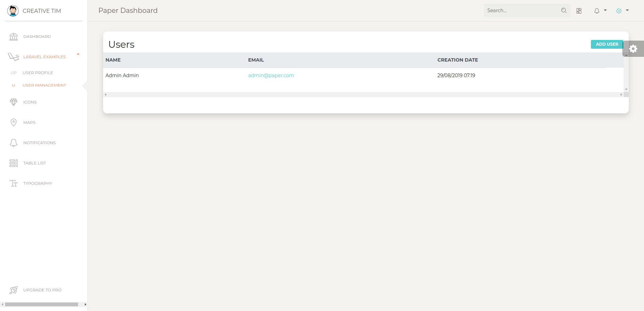The height and width of the screenshot is (311, 644).
Task: Click the Typography icon in sidebar
Action: (x=14, y=183)
